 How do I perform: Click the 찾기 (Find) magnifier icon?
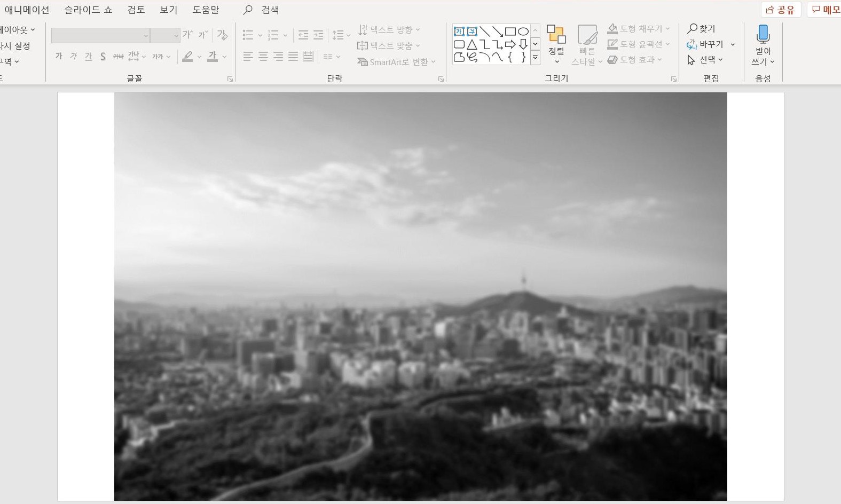693,29
